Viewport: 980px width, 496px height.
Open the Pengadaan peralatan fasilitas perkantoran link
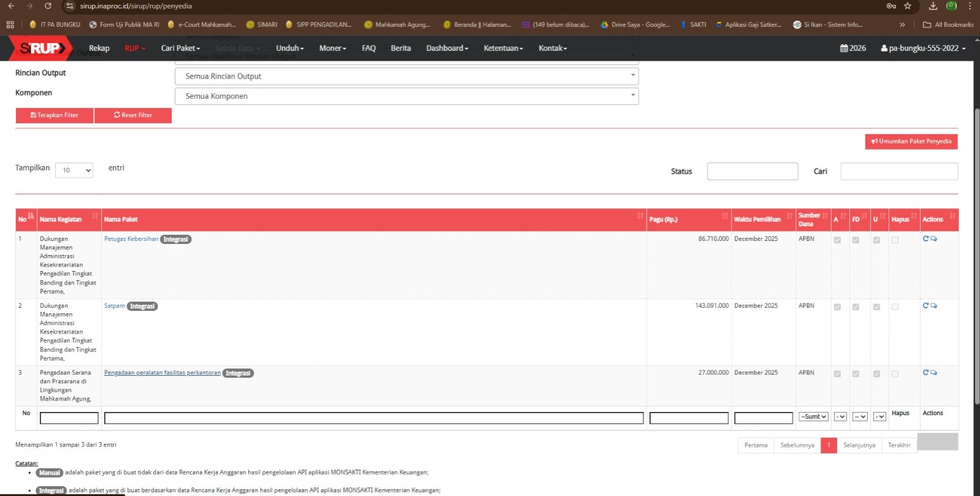(162, 373)
